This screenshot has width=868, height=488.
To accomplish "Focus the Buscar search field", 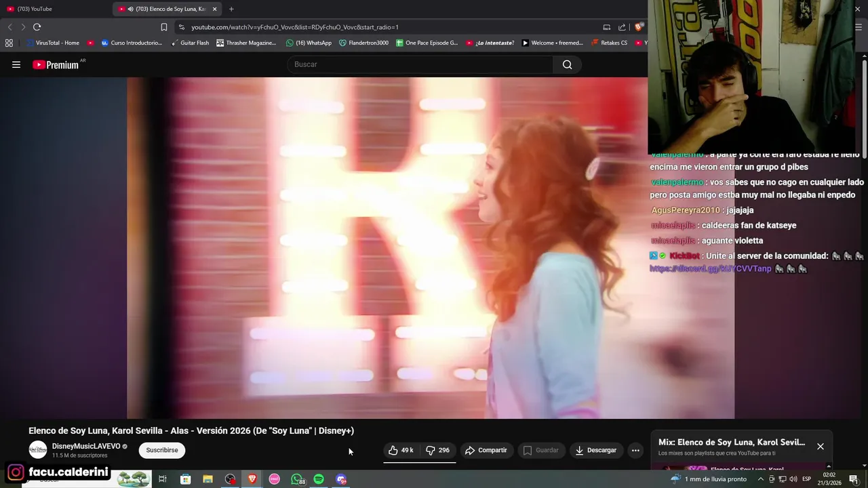I will [420, 65].
